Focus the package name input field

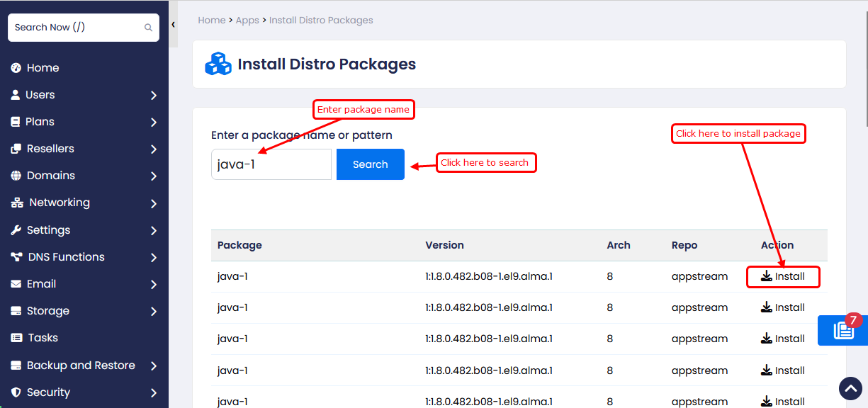pyautogui.click(x=271, y=164)
